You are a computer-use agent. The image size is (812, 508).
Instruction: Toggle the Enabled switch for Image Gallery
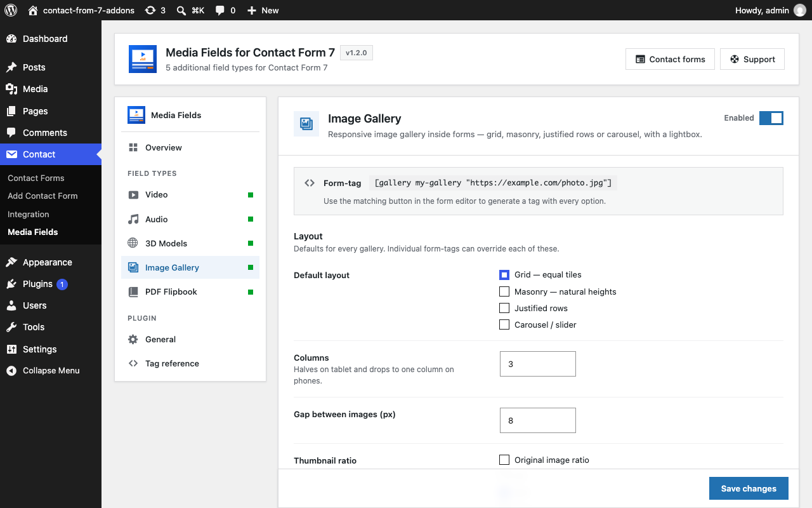[x=771, y=118]
